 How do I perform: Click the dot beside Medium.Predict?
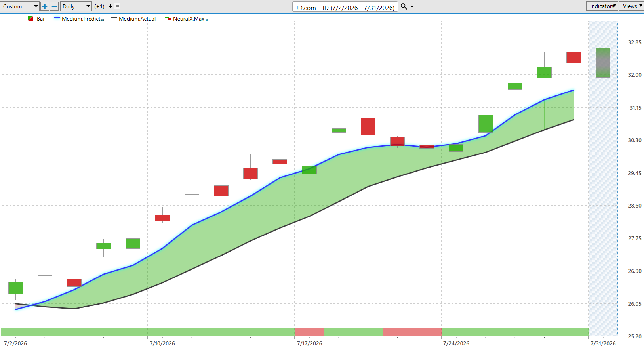pos(103,20)
